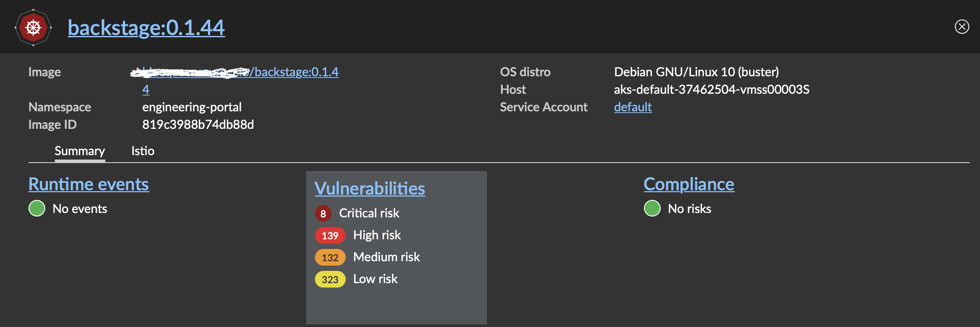Open the Runtime events section link
The height and width of the screenshot is (327, 980).
coord(89,184)
